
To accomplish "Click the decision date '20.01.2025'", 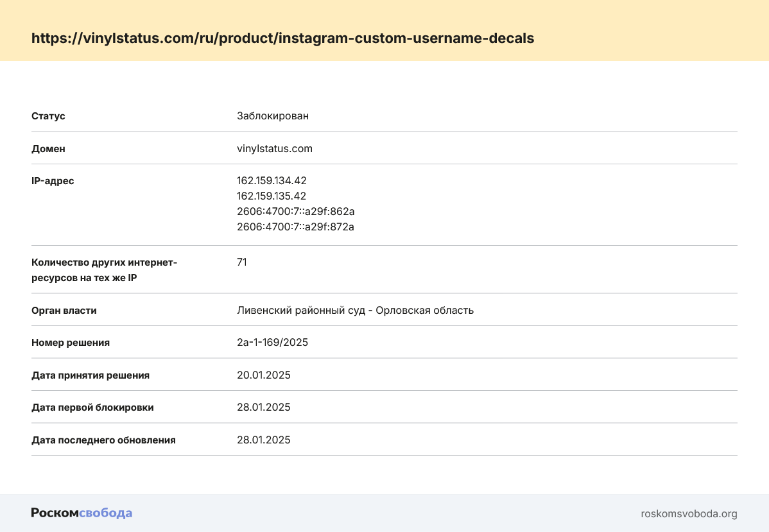I will (264, 375).
